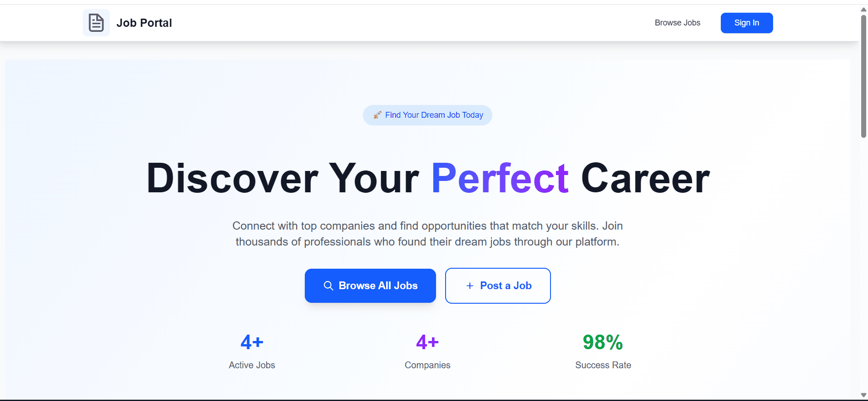Viewport: 868px width, 401px height.
Task: Open Post a Job
Action: [498, 286]
